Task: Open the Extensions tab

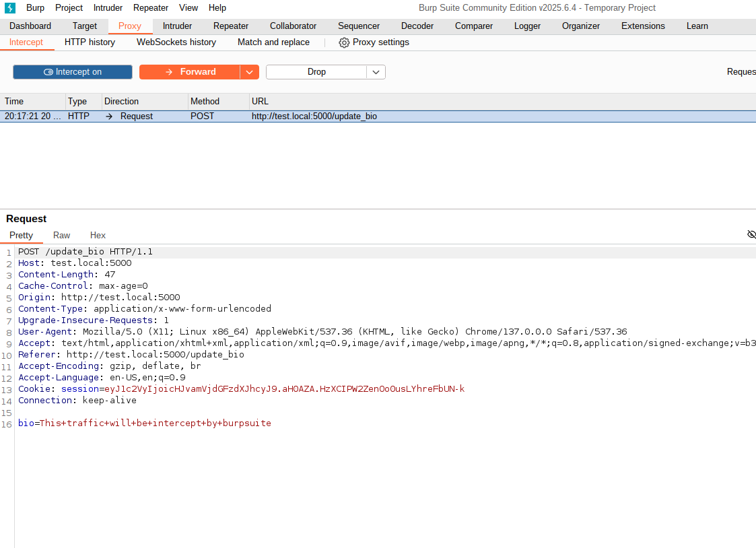Action: pos(643,26)
